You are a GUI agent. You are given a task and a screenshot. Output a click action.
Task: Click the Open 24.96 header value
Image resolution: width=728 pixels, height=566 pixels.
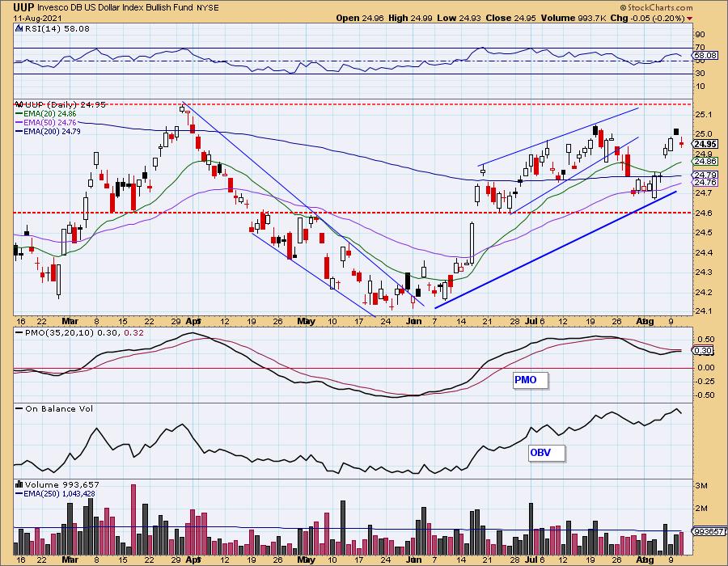(360, 18)
